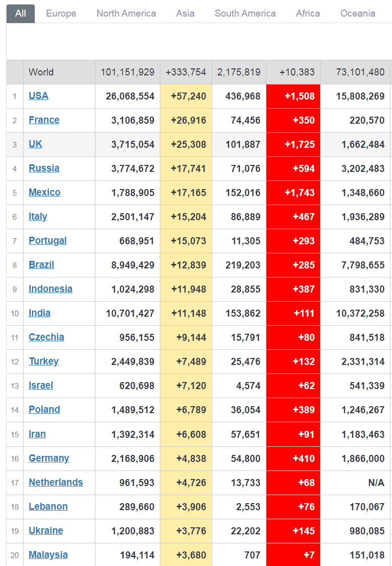Show the Asia tab
Image resolution: width=392 pixels, height=566 pixels.
185,14
